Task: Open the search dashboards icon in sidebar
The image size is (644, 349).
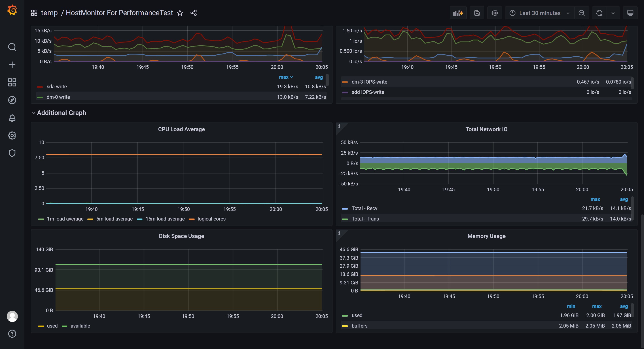Action: point(12,47)
